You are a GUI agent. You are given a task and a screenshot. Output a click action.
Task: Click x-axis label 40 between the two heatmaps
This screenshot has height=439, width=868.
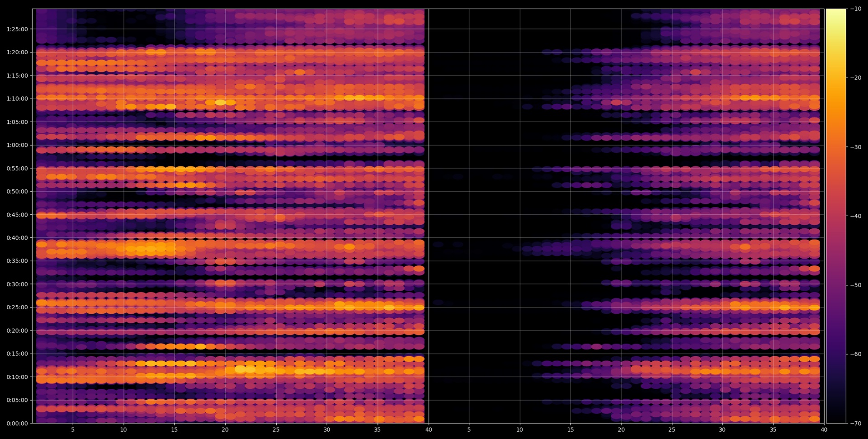429,430
